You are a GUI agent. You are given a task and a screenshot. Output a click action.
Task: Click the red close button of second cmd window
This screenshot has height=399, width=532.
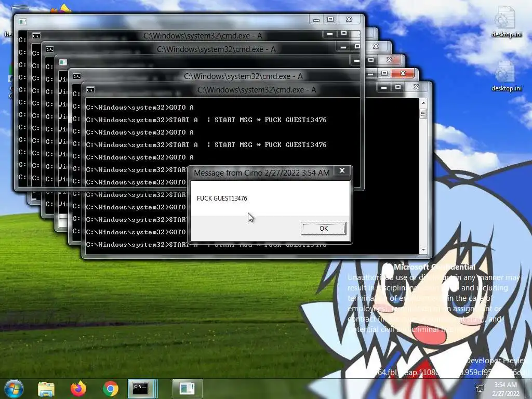click(x=403, y=73)
